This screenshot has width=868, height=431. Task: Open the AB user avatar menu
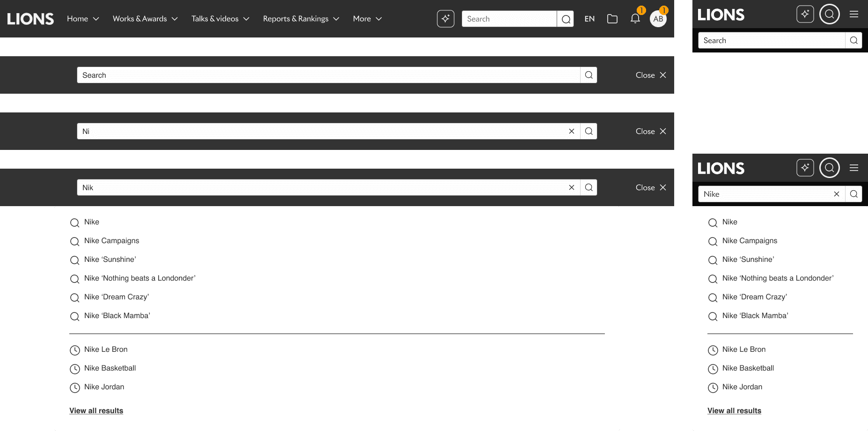point(658,19)
